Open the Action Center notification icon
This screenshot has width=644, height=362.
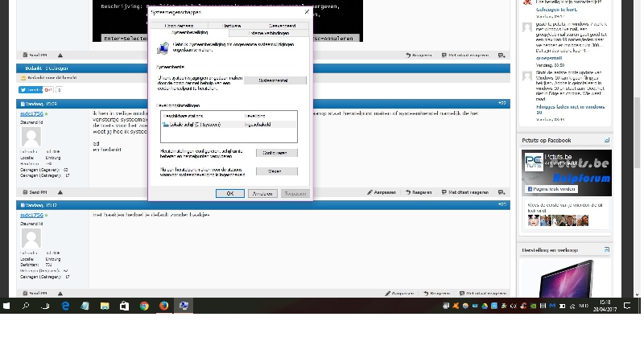tap(627, 306)
